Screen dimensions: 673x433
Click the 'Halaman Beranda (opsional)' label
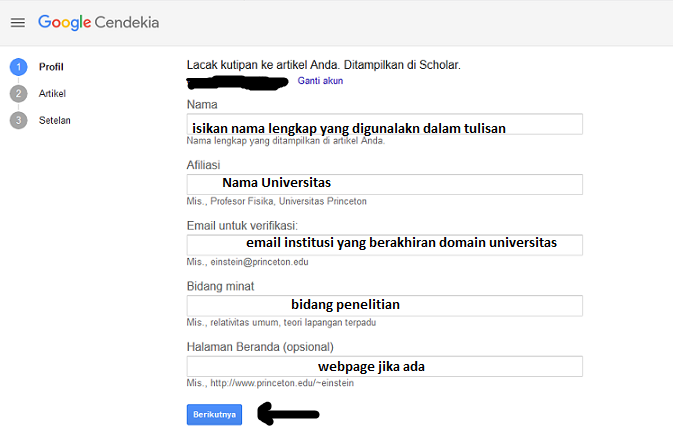point(260,347)
